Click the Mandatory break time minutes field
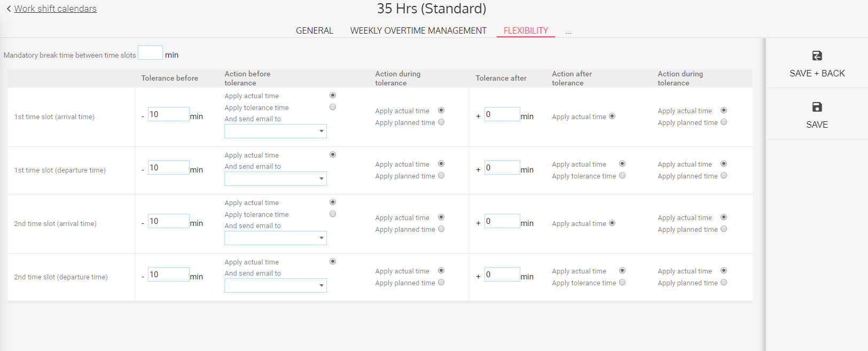The image size is (868, 351). pyautogui.click(x=150, y=53)
